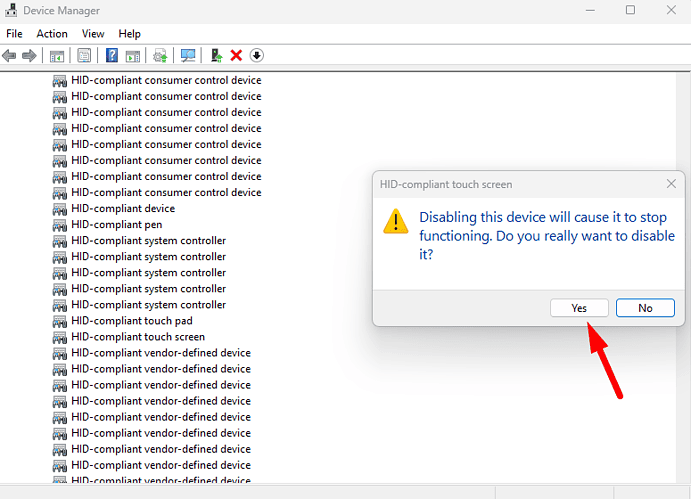
Task: Toggle the Show/Hide Console Tree icon
Action: 57,55
